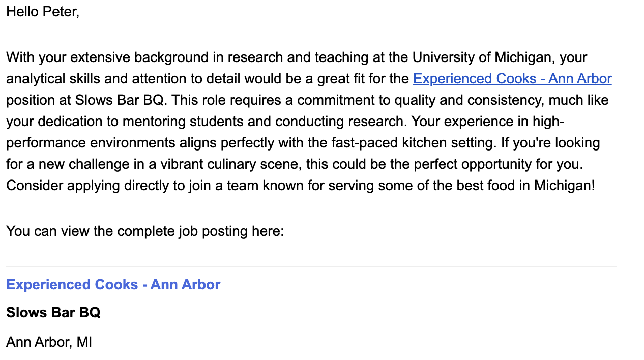Viewport: 644px width, 360px height.
Task: Click the Hello Peter greeting
Action: (x=43, y=11)
